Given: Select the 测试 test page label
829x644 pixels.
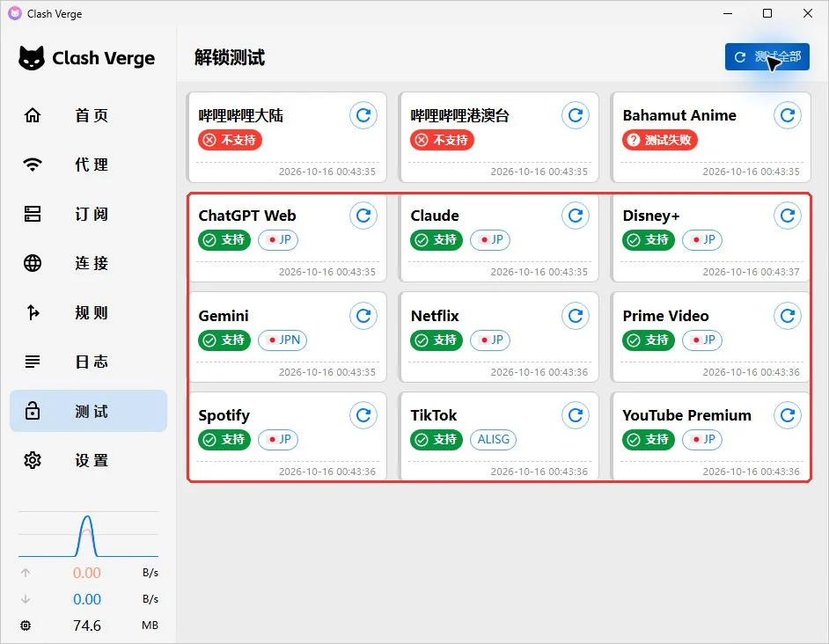Looking at the screenshot, I should tap(92, 412).
